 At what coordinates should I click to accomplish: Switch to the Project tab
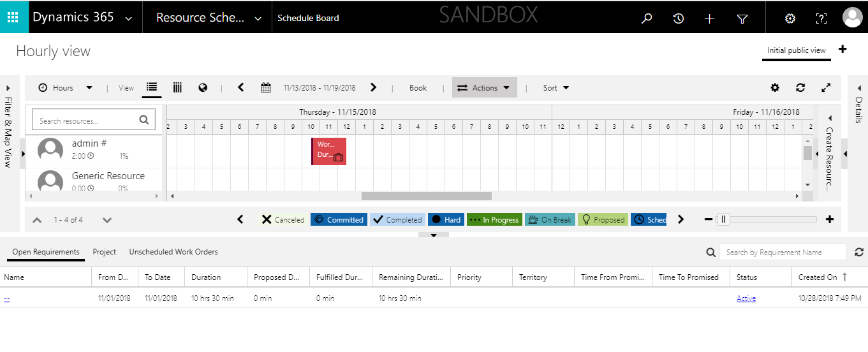point(105,252)
